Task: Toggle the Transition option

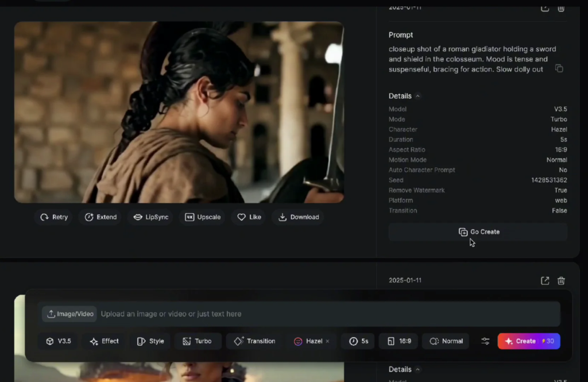Action: pyautogui.click(x=254, y=341)
